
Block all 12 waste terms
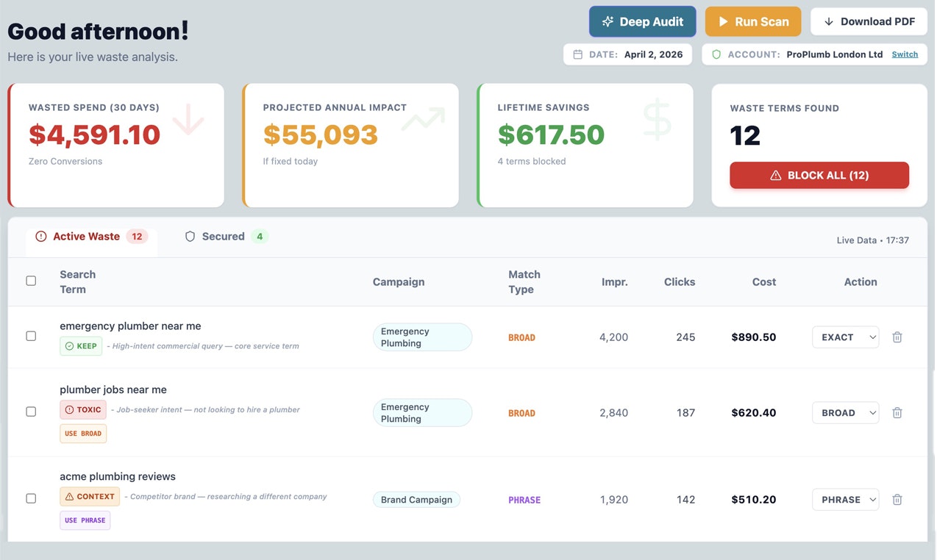[x=819, y=176]
